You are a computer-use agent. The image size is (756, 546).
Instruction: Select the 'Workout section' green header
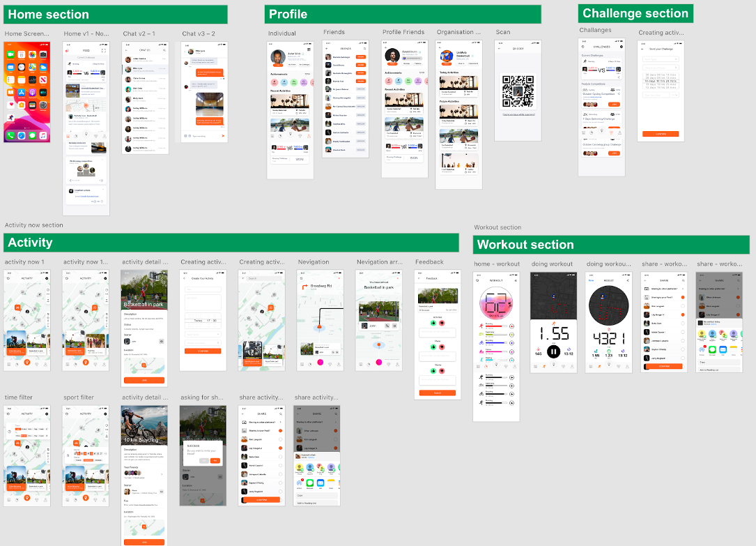[611, 245]
